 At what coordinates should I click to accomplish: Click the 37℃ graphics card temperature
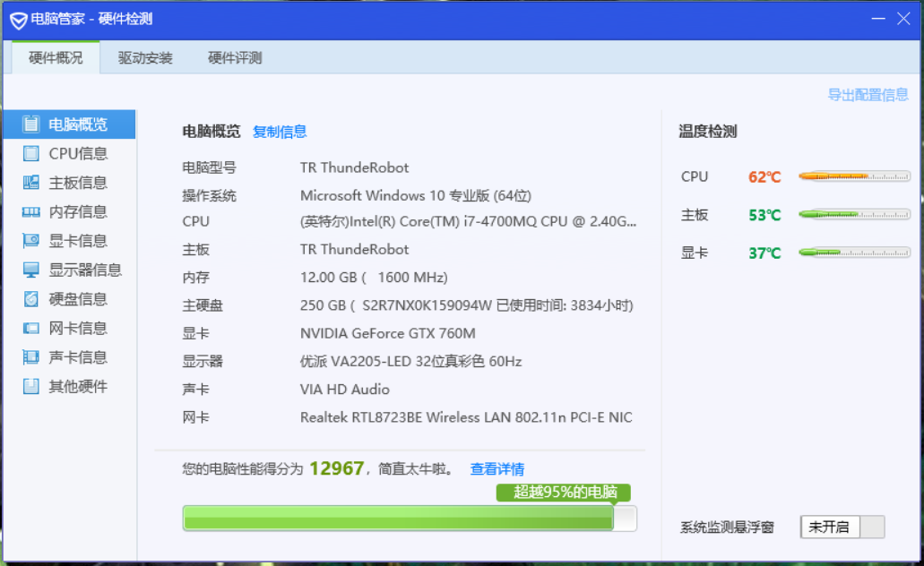764,253
